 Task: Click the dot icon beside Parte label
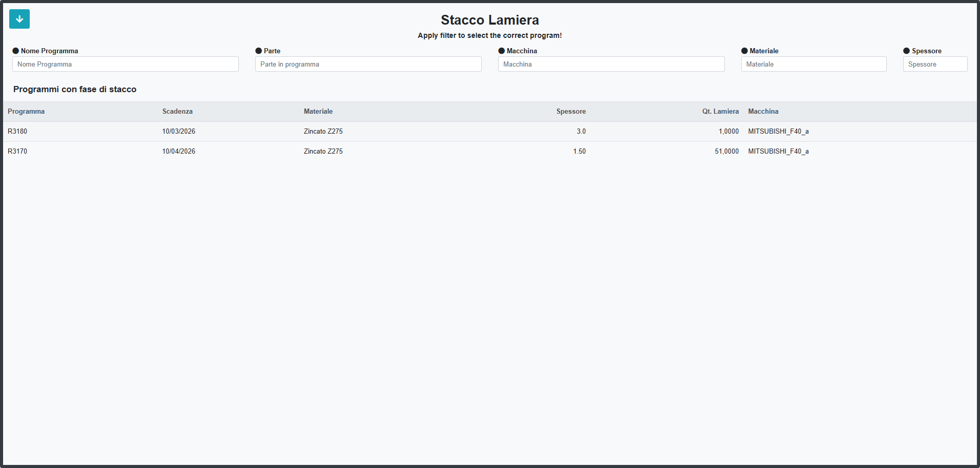(259, 51)
